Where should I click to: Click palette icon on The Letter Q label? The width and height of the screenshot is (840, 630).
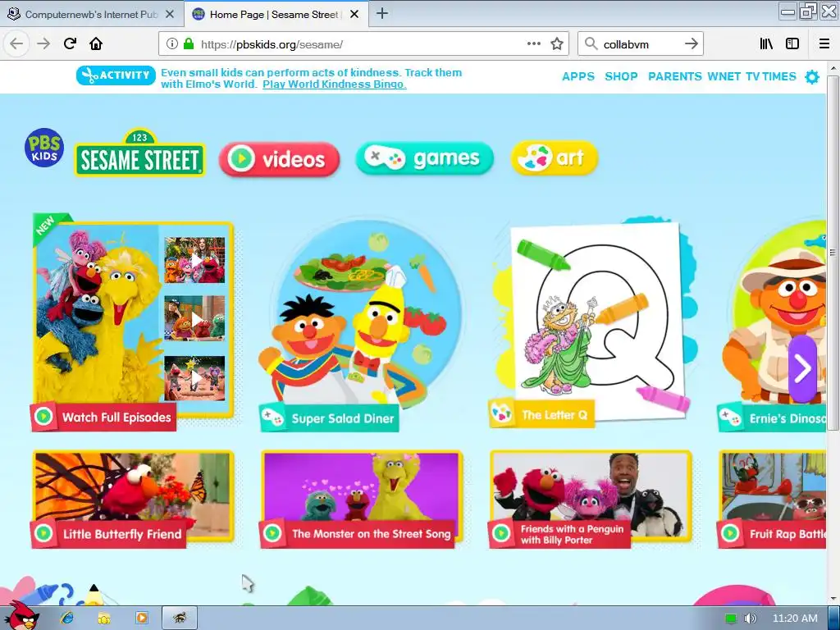[x=502, y=413]
